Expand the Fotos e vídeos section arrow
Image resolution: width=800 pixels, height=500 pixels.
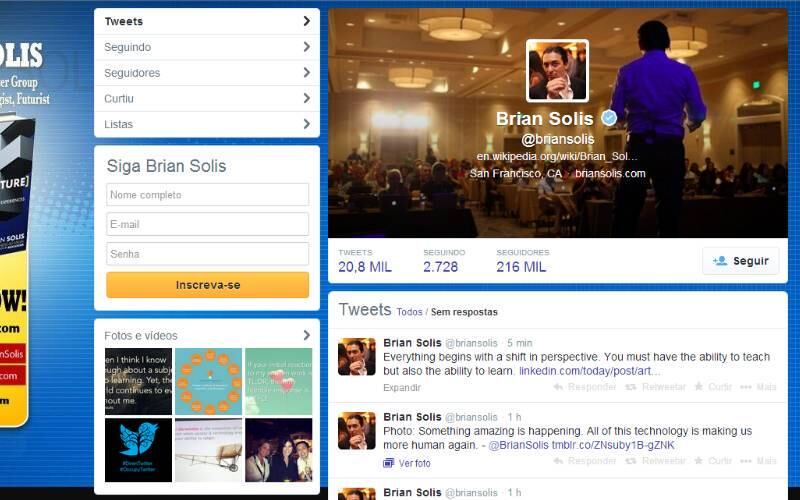click(306, 335)
